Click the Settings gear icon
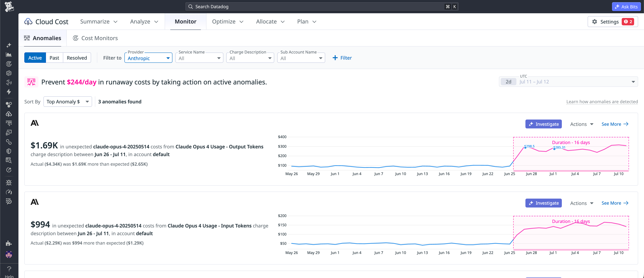 click(x=595, y=22)
